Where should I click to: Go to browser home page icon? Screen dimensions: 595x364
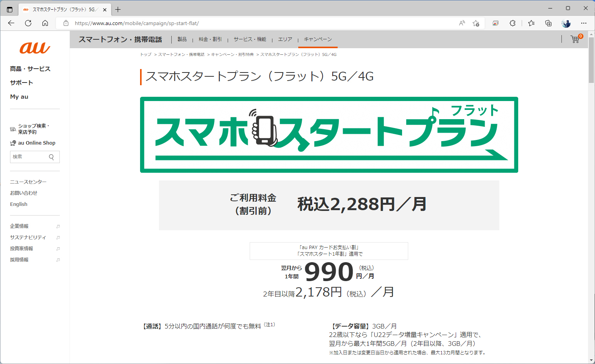[45, 23]
